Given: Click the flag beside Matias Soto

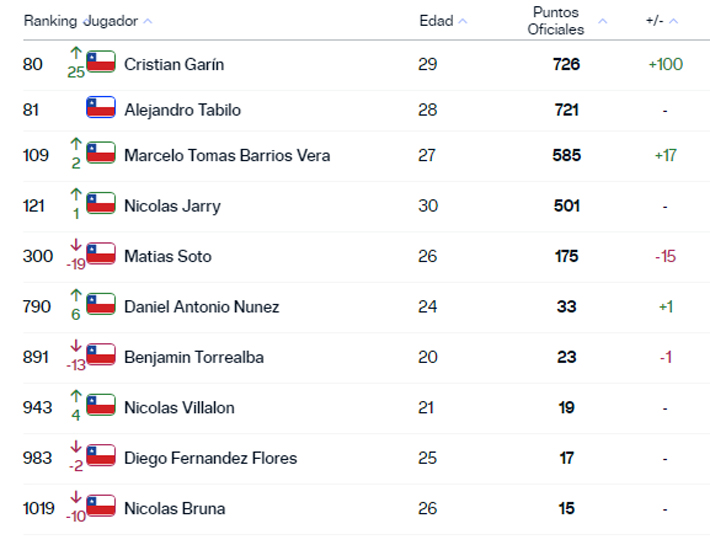Looking at the screenshot, I should click(101, 254).
